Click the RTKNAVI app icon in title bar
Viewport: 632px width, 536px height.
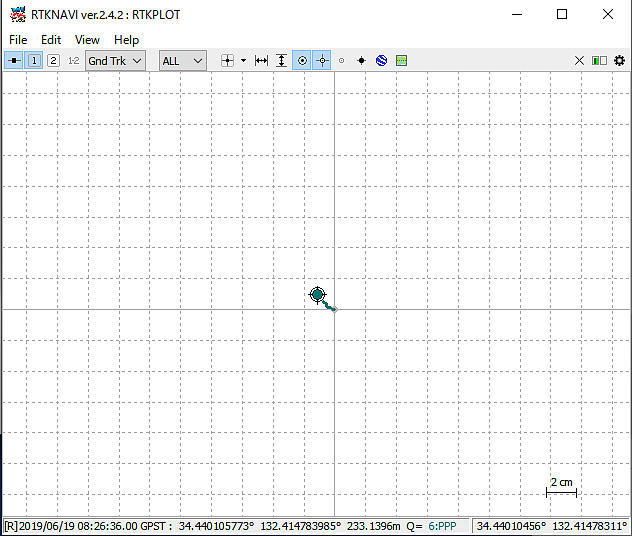[18, 15]
